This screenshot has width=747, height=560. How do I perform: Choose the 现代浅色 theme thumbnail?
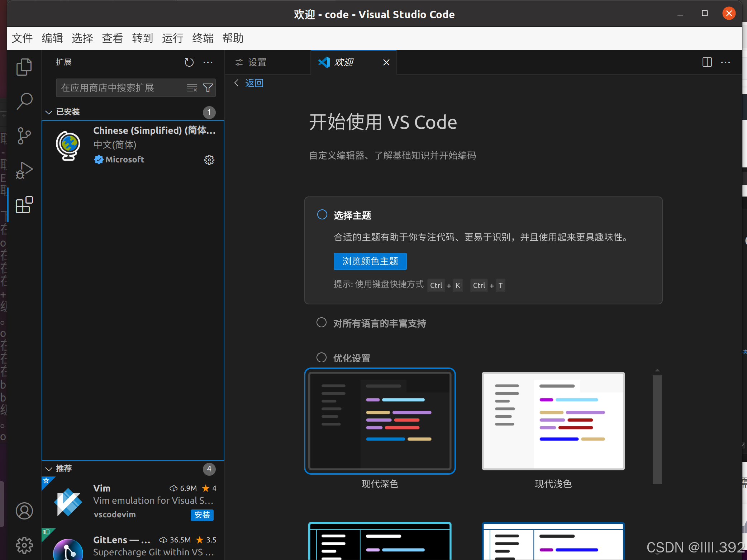(x=553, y=421)
